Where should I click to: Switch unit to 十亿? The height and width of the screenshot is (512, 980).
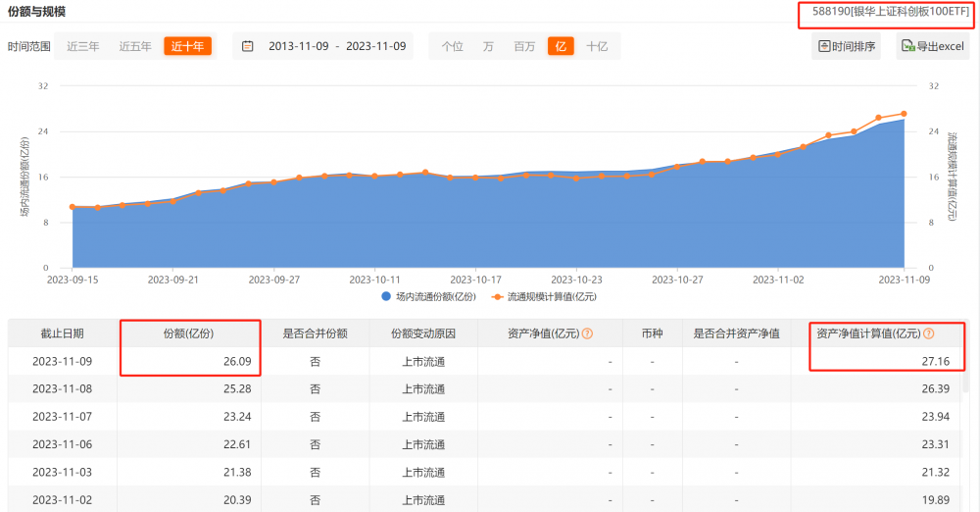point(597,46)
